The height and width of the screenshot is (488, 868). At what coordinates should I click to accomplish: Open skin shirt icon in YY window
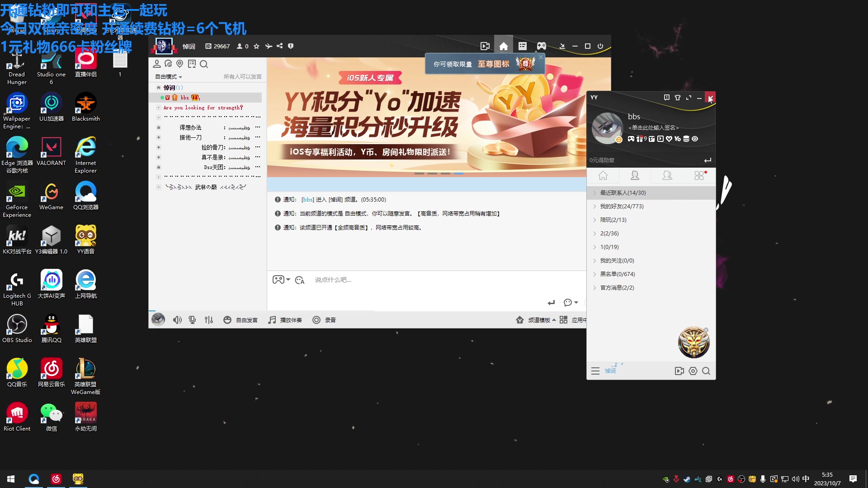pos(678,98)
